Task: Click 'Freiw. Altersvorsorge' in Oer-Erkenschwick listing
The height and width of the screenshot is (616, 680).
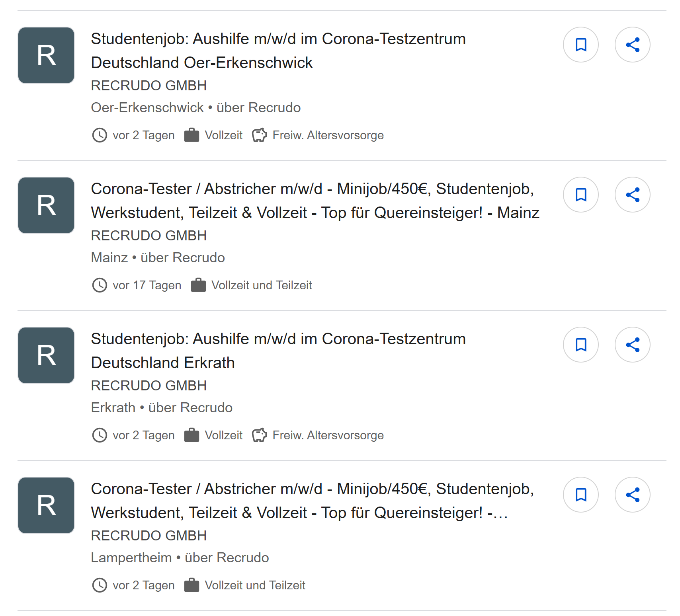Action: (328, 135)
